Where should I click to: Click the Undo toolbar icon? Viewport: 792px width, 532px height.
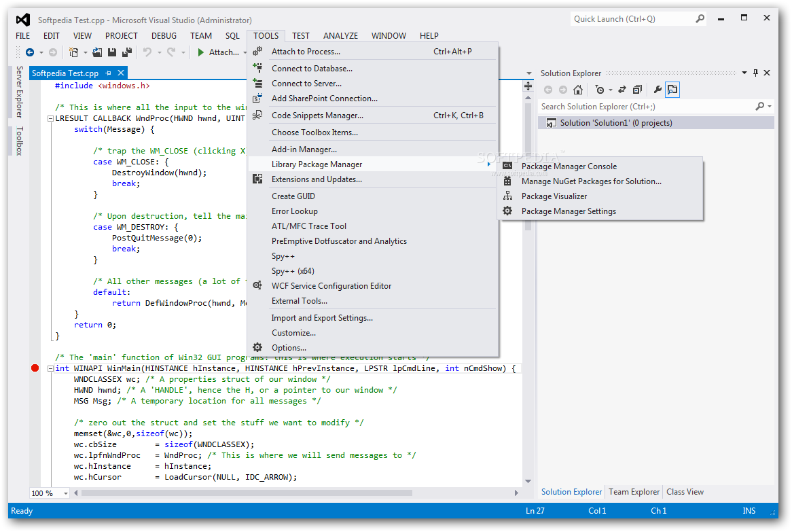(x=147, y=52)
